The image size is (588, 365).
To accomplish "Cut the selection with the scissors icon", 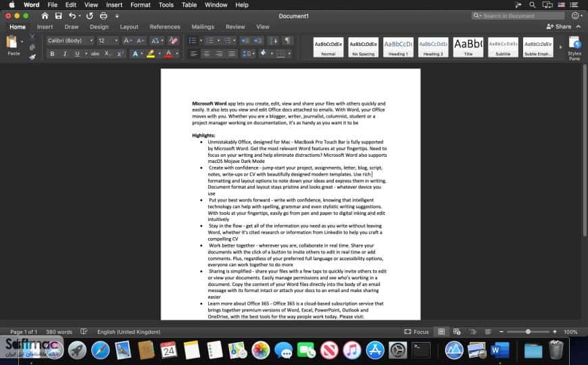I will (32, 36).
